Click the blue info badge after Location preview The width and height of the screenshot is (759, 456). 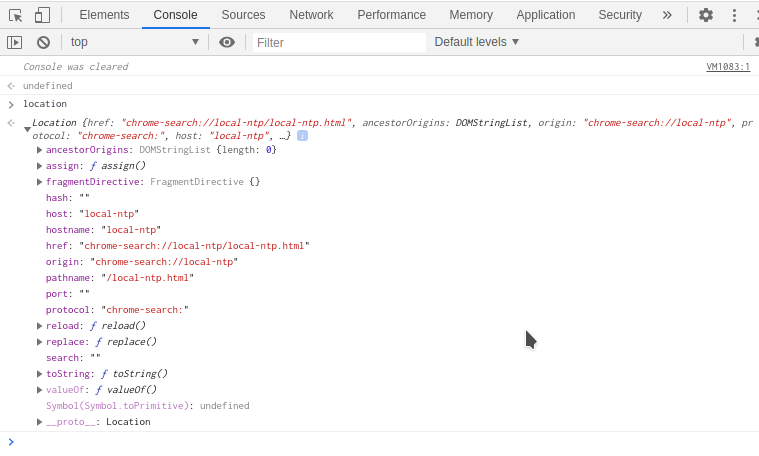[302, 135]
